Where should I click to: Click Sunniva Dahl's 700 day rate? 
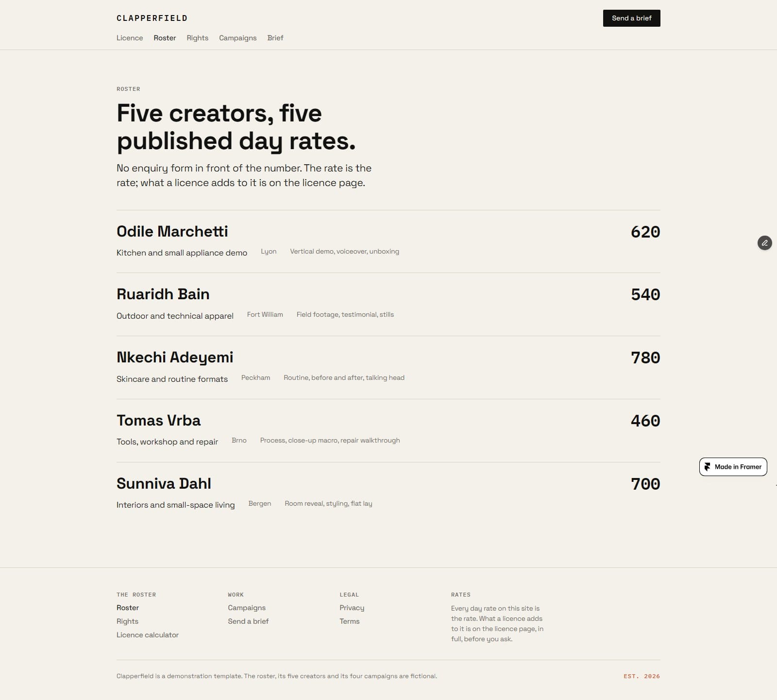(645, 484)
